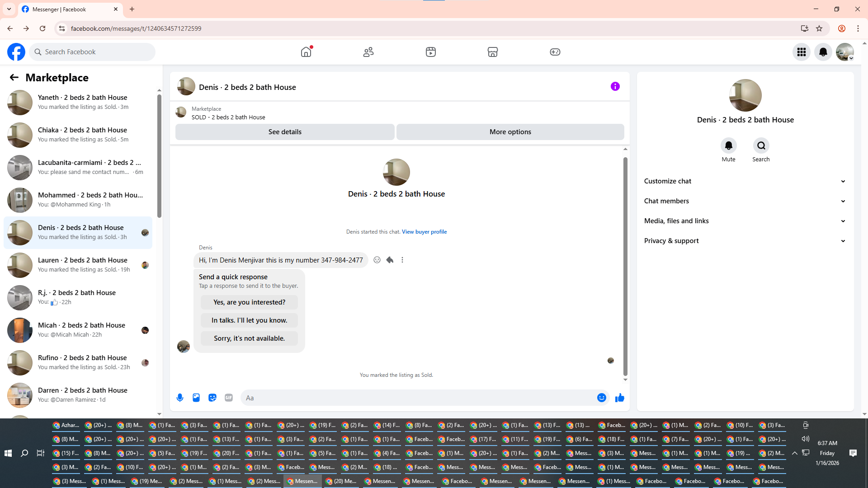Click the Aa message input field
Viewport: 868px width, 488px height.
[x=416, y=398]
